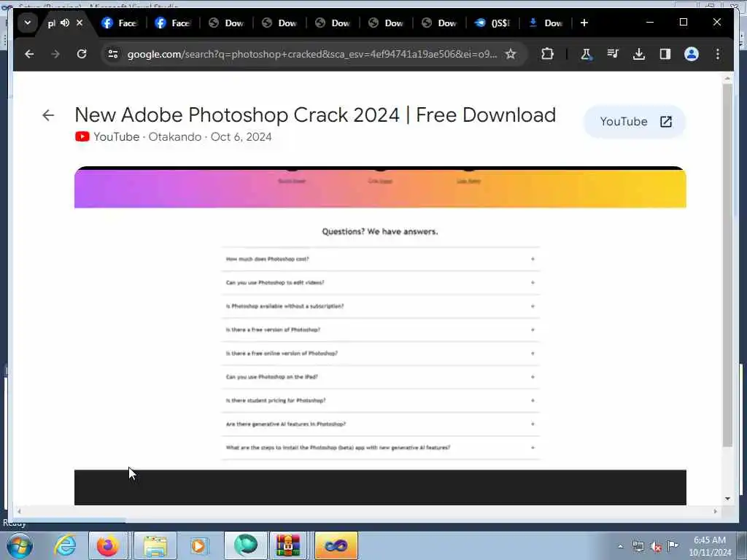Click the scroll up arrow of page scrollbar
Image resolution: width=747 pixels, height=560 pixels.
coord(727,77)
